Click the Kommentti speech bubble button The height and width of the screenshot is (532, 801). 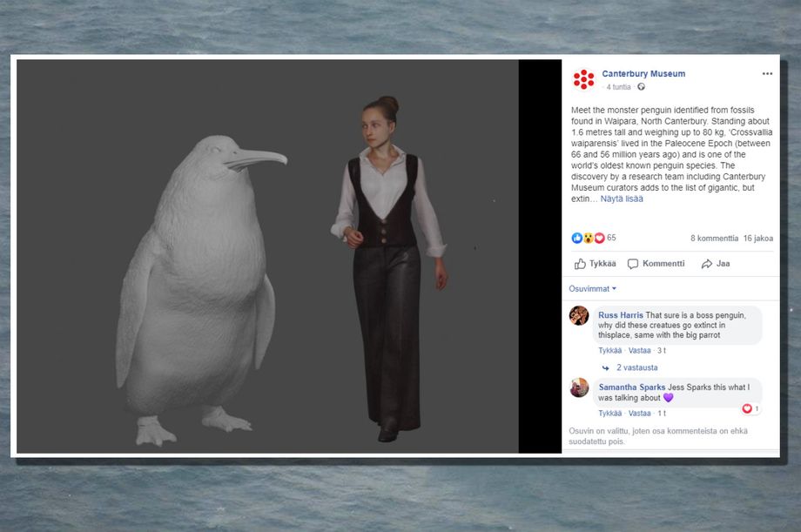(x=656, y=264)
